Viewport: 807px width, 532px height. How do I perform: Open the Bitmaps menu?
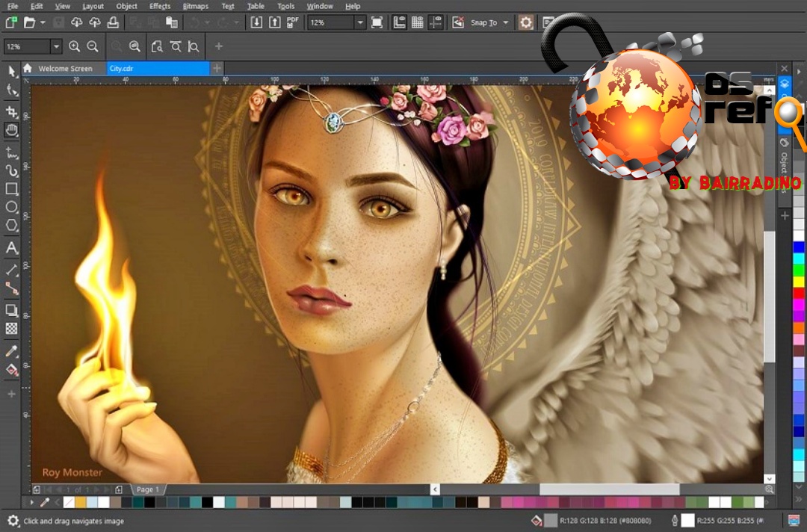pos(196,6)
